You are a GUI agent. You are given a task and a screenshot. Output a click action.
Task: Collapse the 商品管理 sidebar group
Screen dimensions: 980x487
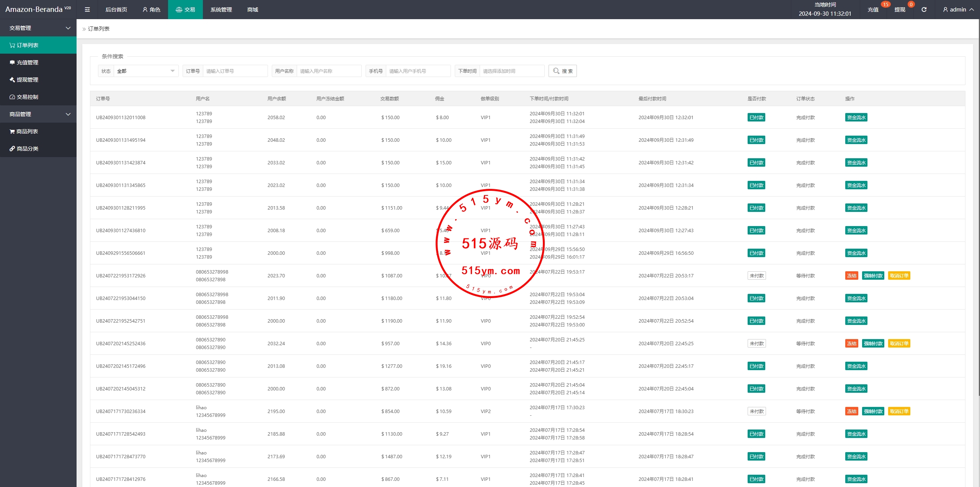pos(38,114)
